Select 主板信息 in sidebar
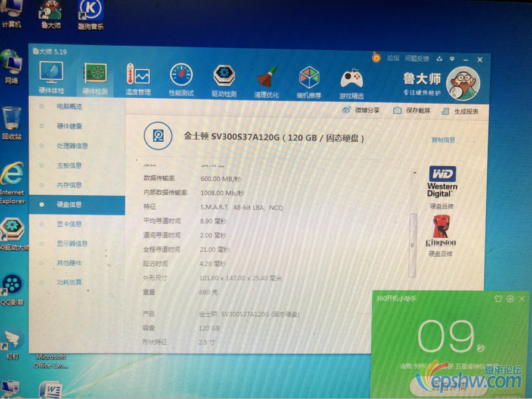Screen dimensions: 532x399 [x=69, y=166]
